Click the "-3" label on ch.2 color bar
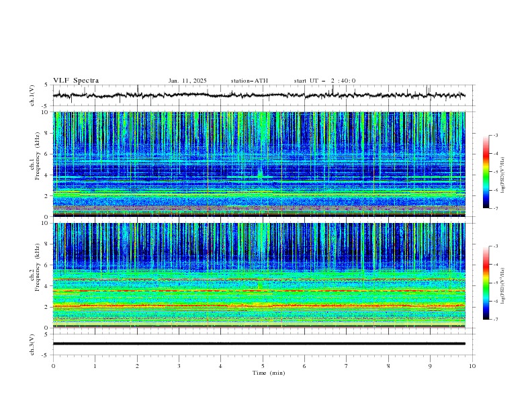The height and width of the screenshot is (411, 532). [x=495, y=246]
